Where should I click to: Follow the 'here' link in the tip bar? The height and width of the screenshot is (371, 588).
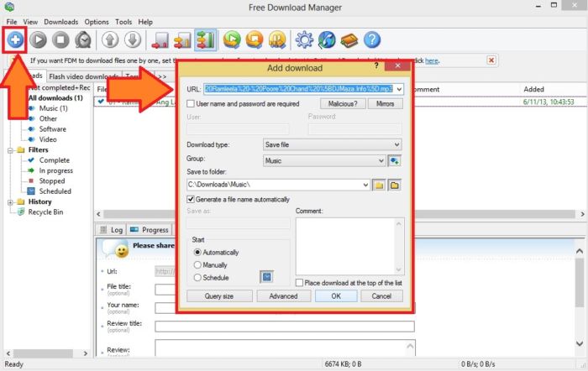point(431,60)
